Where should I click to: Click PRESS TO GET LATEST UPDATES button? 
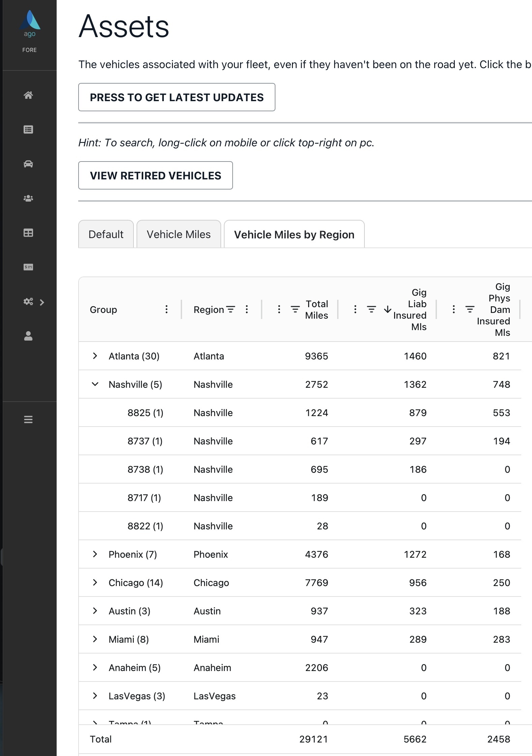click(x=177, y=97)
